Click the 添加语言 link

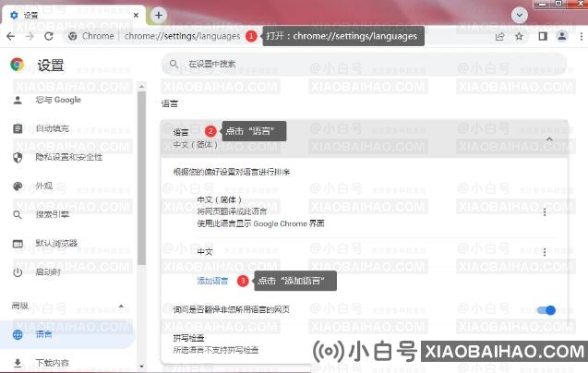tap(212, 281)
